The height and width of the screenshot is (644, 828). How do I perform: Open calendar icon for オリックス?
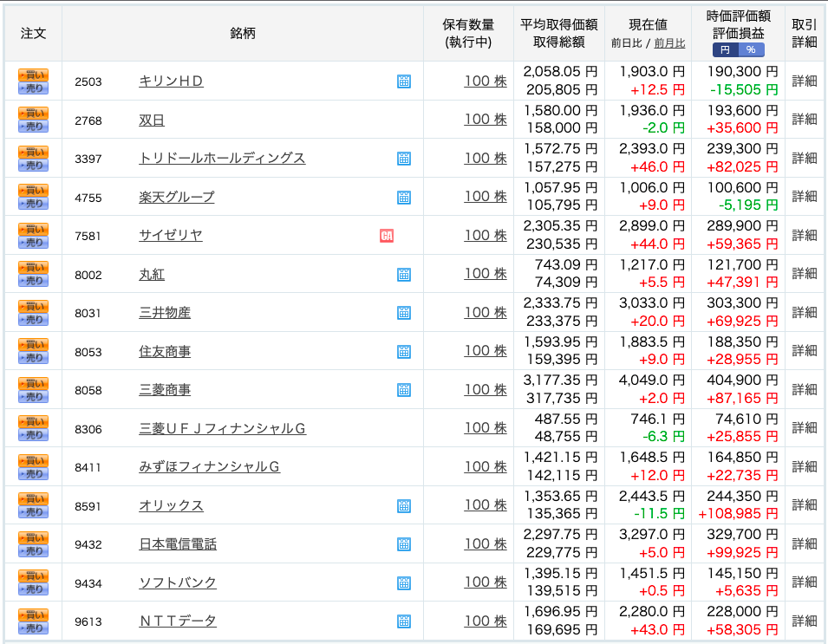(404, 506)
